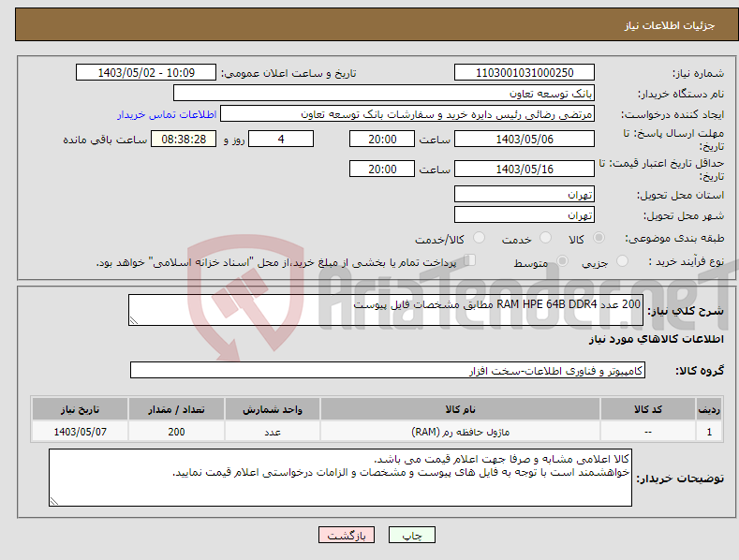739x560 pixels.
Task: Toggle Islamic treasury payment checkbox
Action: [x=470, y=260]
